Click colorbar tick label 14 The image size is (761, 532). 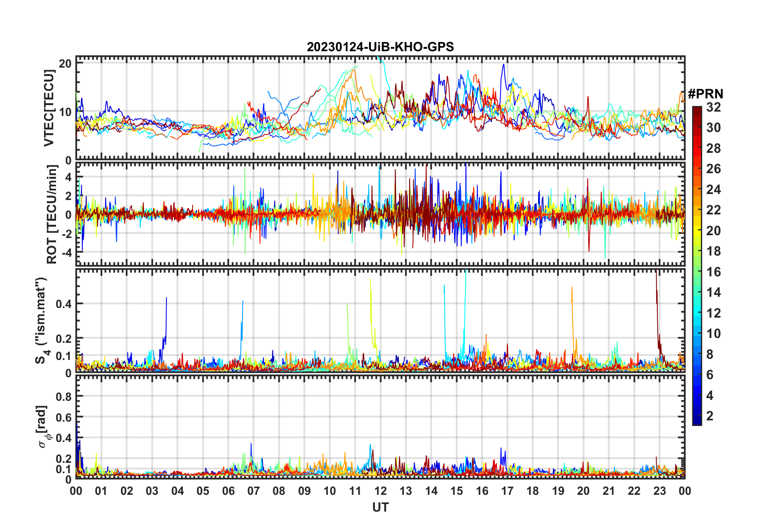tap(713, 292)
